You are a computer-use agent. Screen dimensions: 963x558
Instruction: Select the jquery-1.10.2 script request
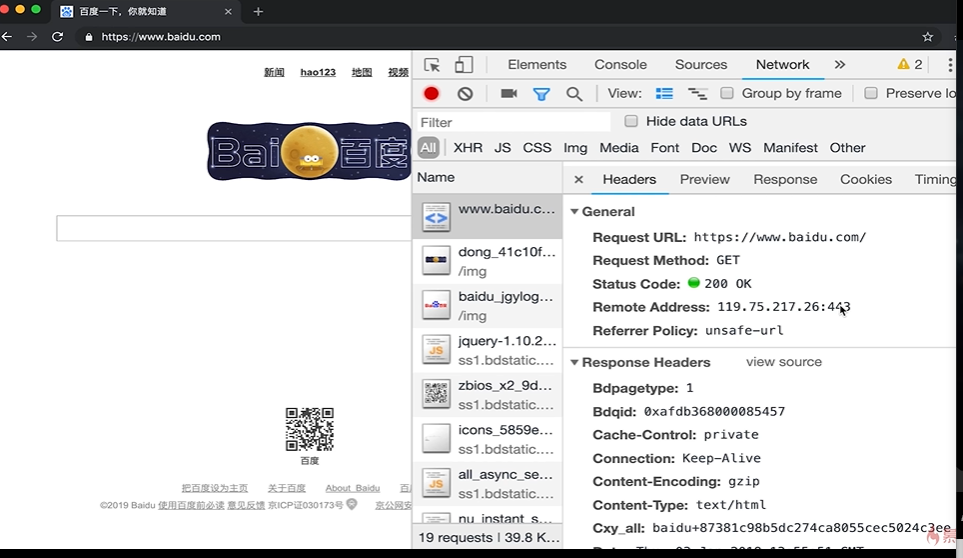point(488,350)
